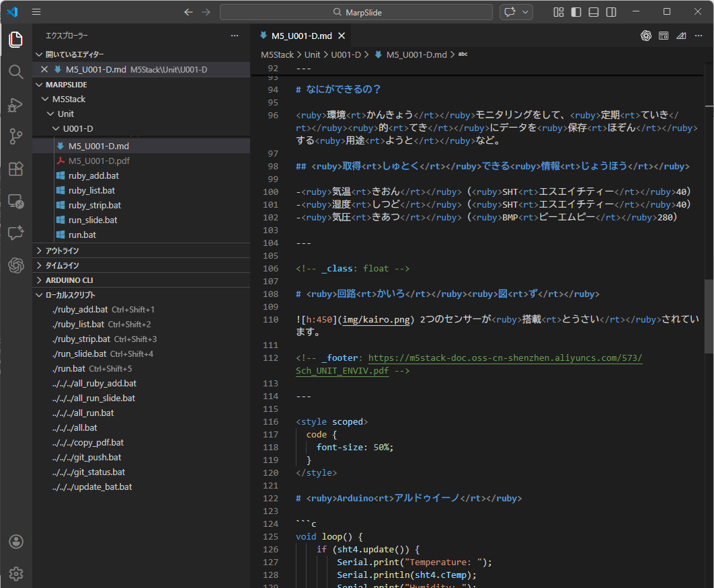Click the Marp icon in editor toolbar
Viewport: 714px width, 588px height.
click(x=681, y=36)
